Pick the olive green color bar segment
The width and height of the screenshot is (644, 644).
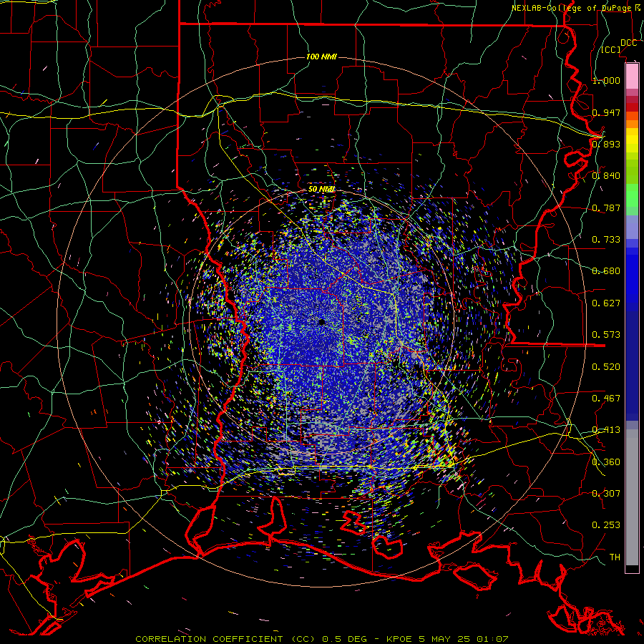pos(632,171)
